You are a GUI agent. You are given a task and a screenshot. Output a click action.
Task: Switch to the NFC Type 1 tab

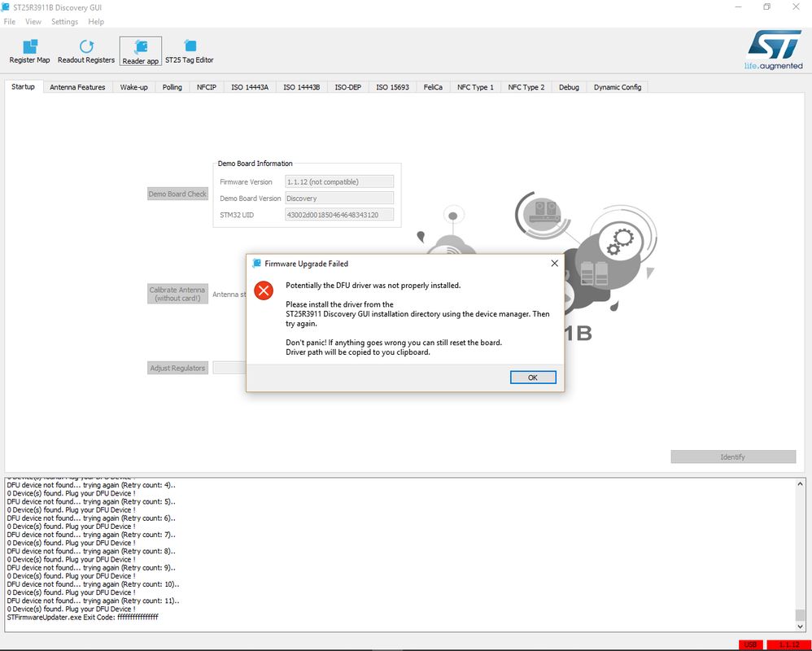(x=475, y=87)
